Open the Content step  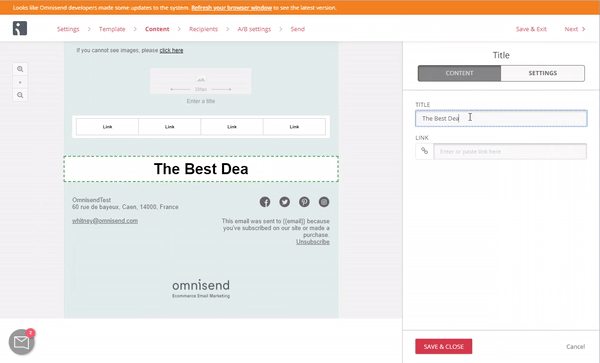pos(157,29)
